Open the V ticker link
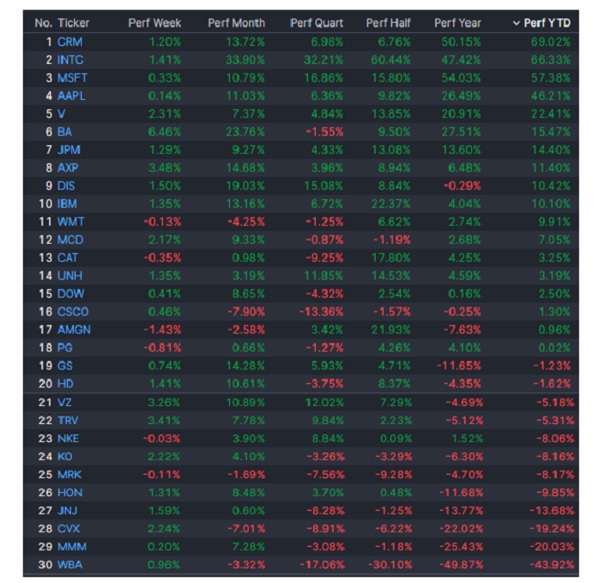Screen dimensions: 600x583 tap(61, 114)
